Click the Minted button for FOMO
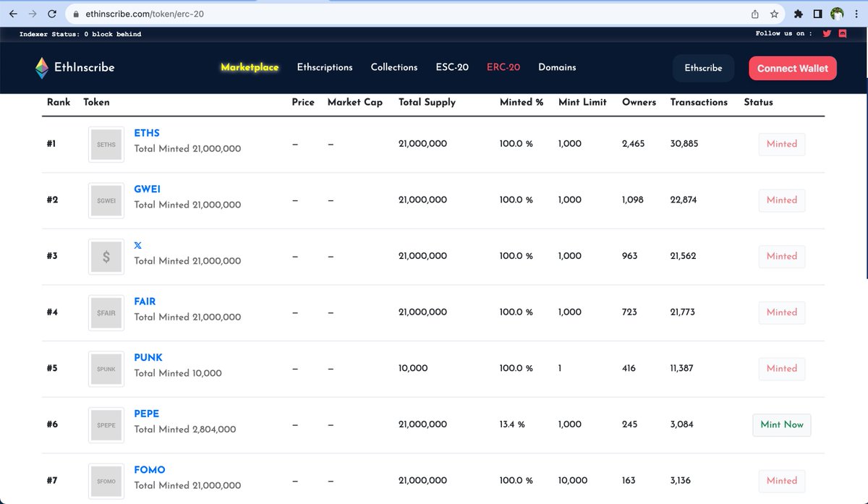The width and height of the screenshot is (868, 504). (x=782, y=480)
